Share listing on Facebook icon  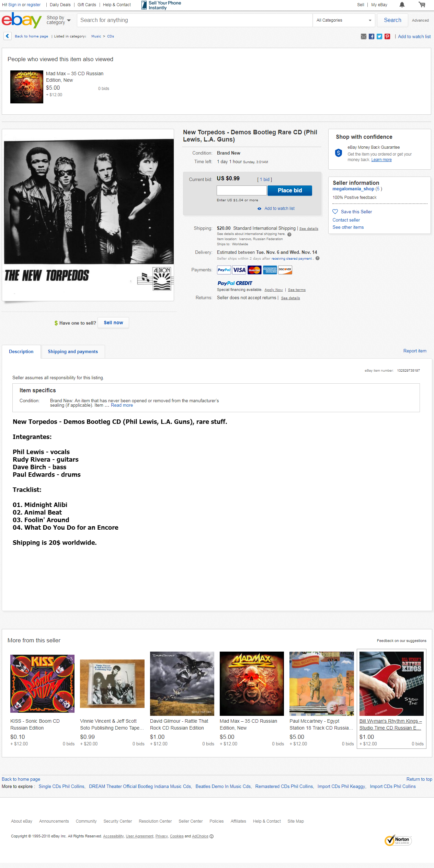tap(372, 36)
